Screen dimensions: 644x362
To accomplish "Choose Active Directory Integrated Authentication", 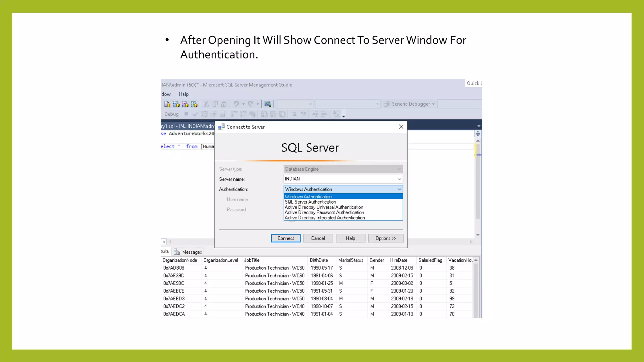I will pyautogui.click(x=343, y=218).
